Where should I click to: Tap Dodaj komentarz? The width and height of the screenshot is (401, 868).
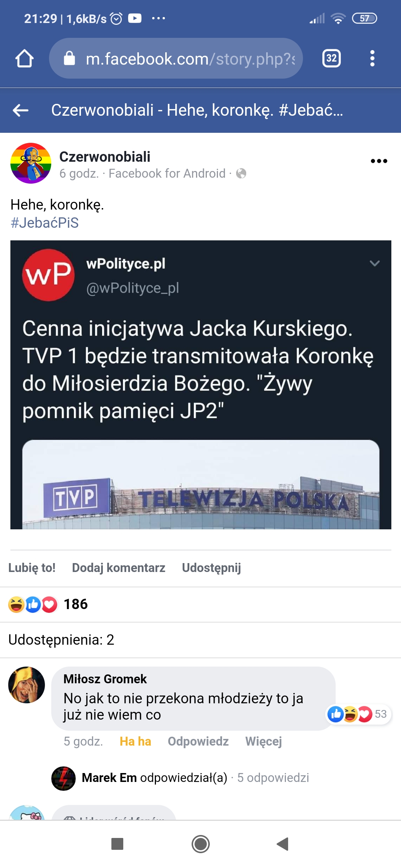[118, 568]
